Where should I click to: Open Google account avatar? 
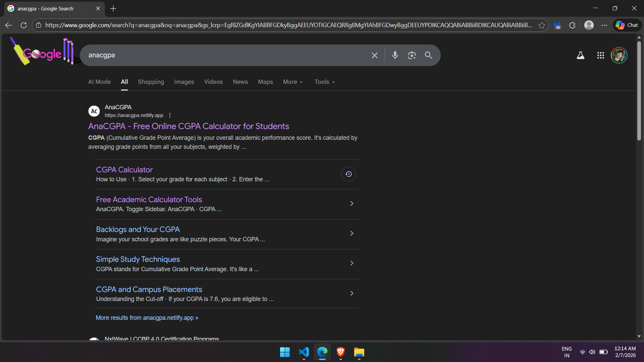coord(619,55)
